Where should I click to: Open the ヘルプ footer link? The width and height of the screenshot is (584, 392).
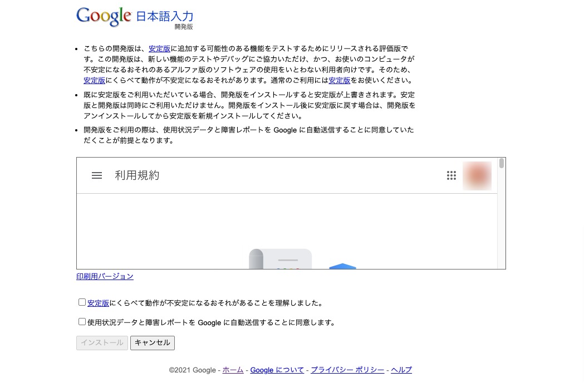coord(401,370)
